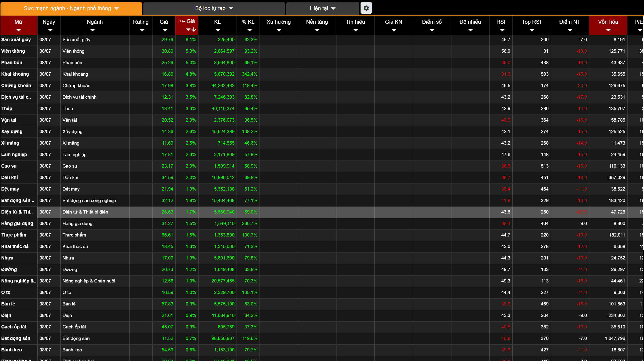Open filter arrow under Xu hướng column

tap(279, 30)
